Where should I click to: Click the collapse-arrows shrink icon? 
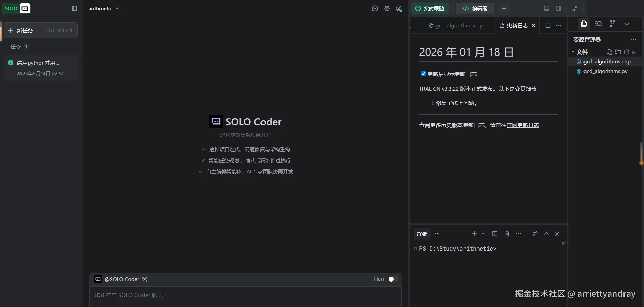pos(575,8)
